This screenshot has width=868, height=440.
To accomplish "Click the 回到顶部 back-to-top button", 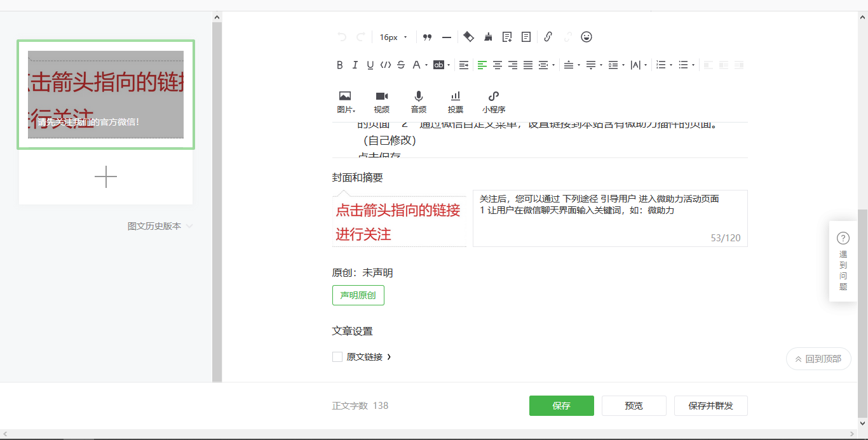I will [818, 359].
